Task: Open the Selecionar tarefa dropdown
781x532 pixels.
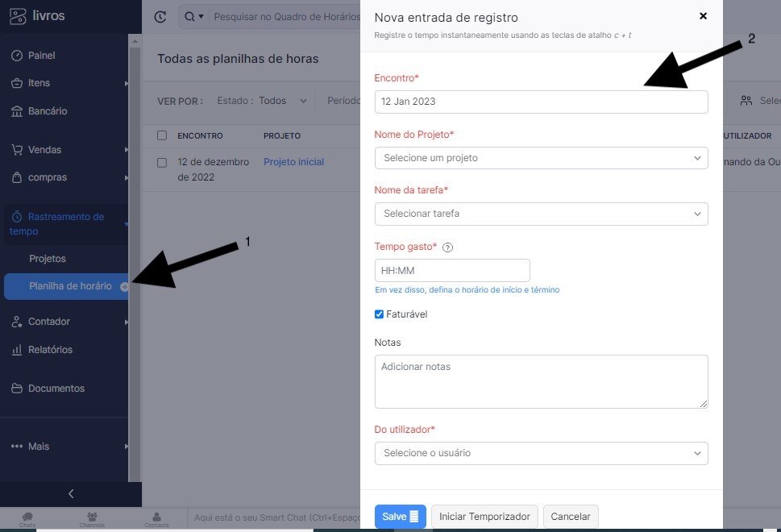Action: [541, 214]
